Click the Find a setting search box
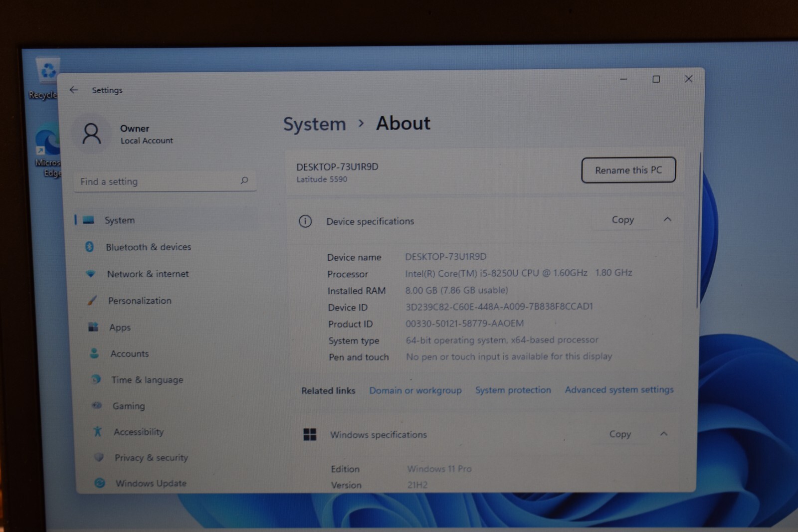798x532 pixels. [x=165, y=181]
